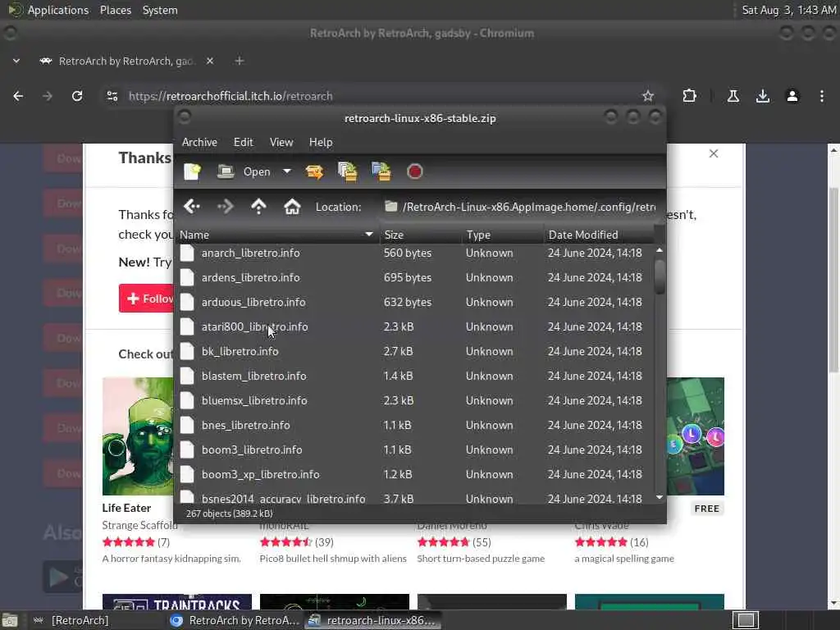The image size is (840, 630).
Task: Expand the Open recent archives dropdown arrow
Action: (x=287, y=171)
